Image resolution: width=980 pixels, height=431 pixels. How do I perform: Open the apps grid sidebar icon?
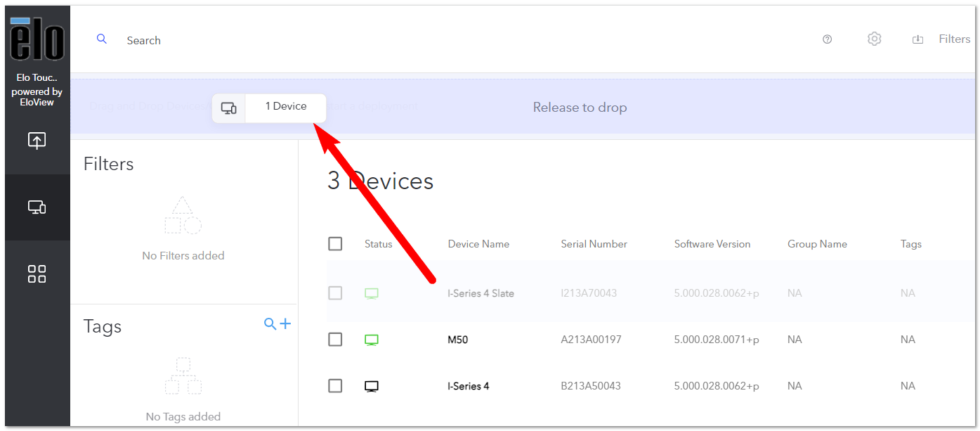pyautogui.click(x=37, y=274)
